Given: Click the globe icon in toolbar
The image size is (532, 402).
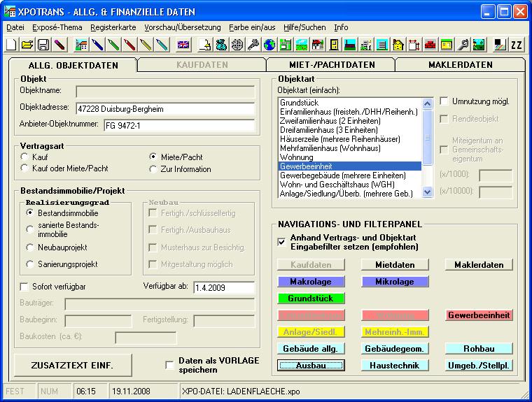Looking at the screenshot, I should 269,45.
